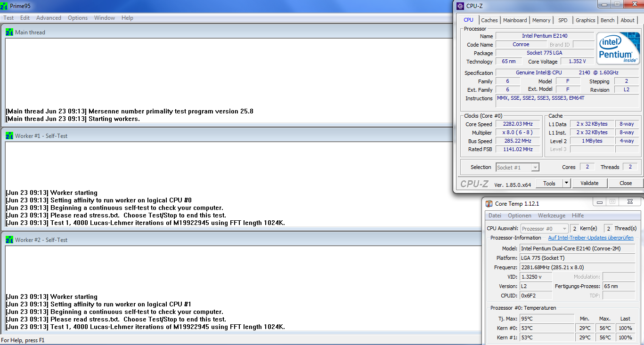Click the Close button in CPU-Z

(x=626, y=183)
